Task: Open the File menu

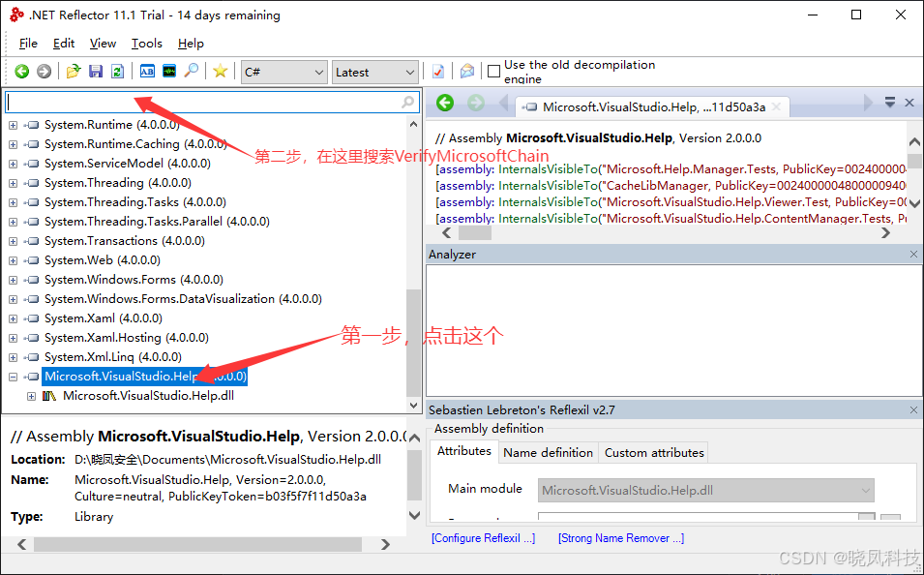Action: pos(28,44)
